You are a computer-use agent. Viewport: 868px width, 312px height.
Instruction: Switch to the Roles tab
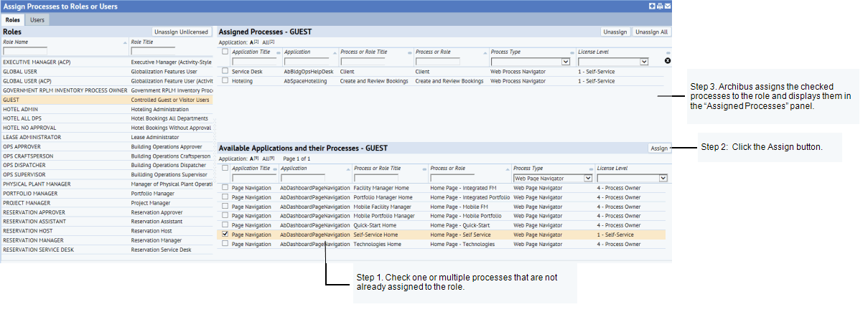pyautogui.click(x=13, y=20)
